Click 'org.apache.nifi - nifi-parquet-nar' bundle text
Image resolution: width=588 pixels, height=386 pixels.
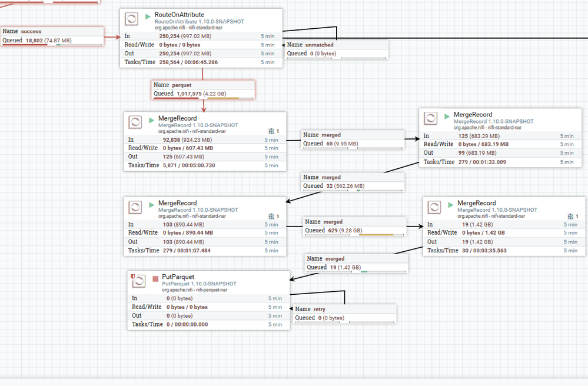pos(194,290)
